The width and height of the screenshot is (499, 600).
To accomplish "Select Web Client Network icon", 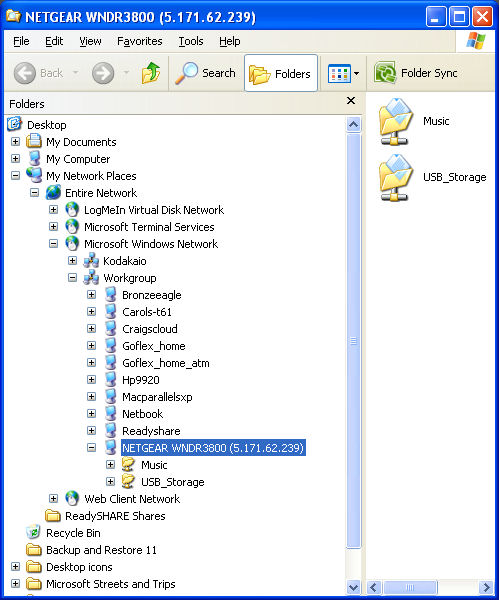I will pyautogui.click(x=72, y=498).
